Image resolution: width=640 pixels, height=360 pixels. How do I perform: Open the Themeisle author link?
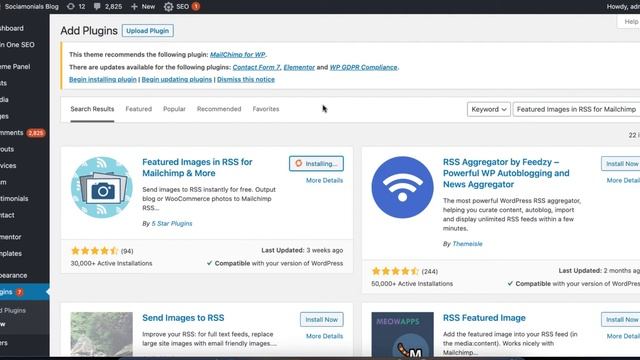coord(467,244)
